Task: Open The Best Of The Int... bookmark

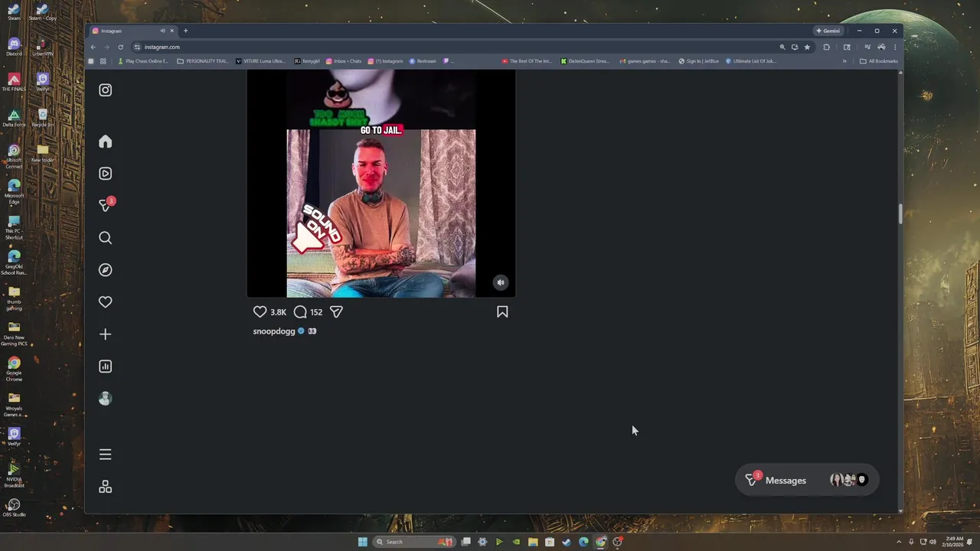Action: pos(527,61)
